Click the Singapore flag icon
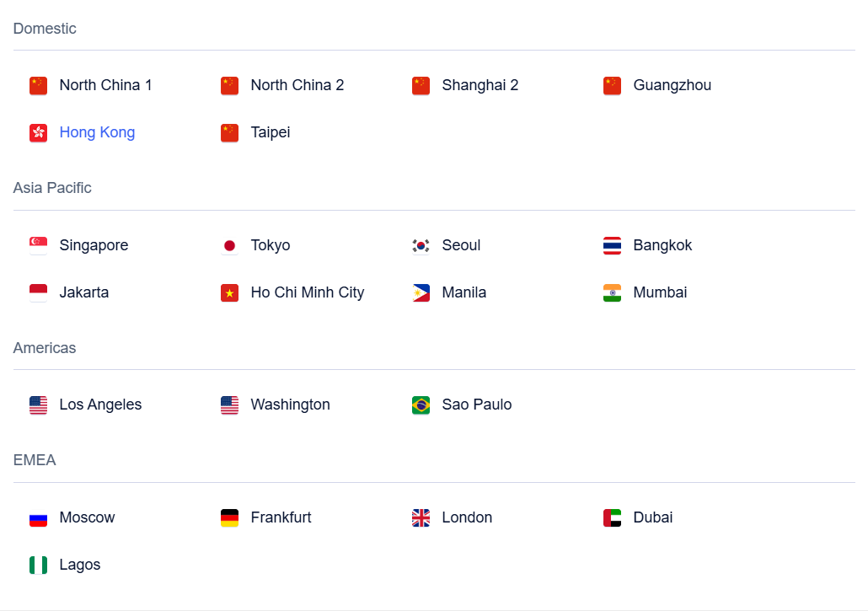Viewport: 868px width, 611px height. tap(38, 245)
